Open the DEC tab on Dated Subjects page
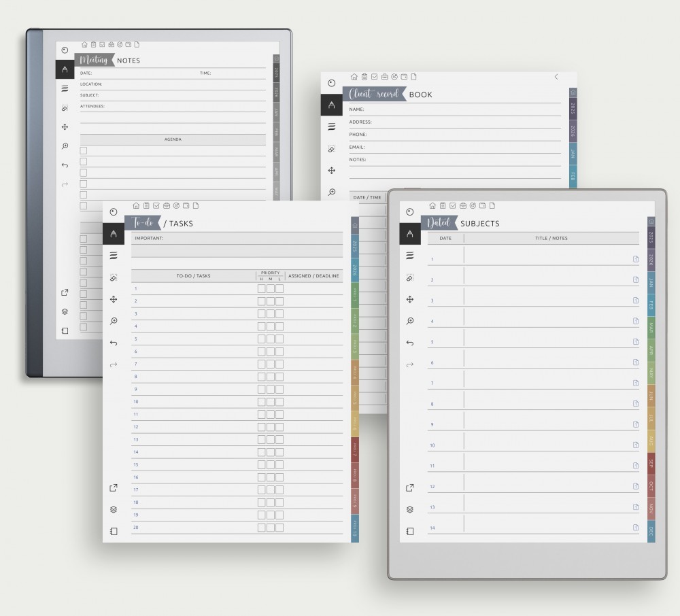 point(651,531)
